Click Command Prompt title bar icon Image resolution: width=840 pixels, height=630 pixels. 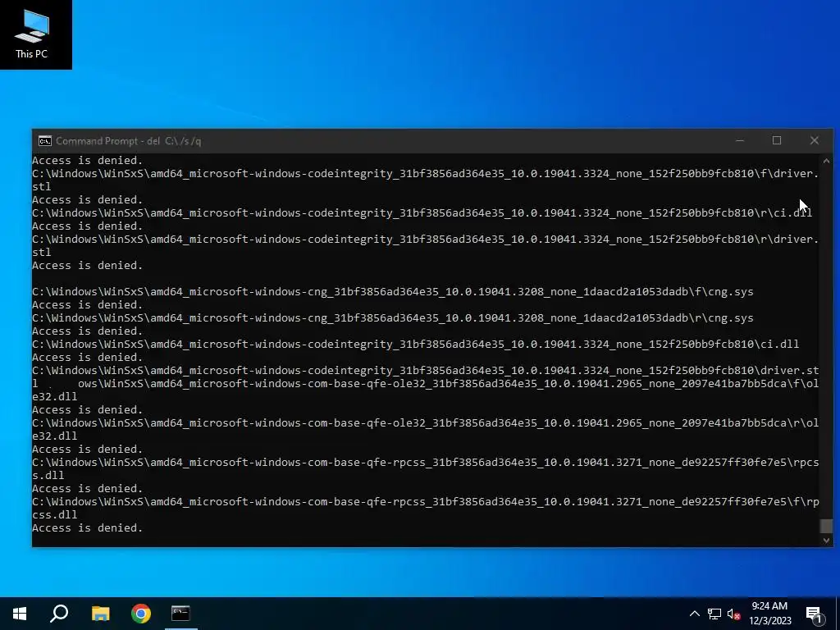[x=45, y=141]
